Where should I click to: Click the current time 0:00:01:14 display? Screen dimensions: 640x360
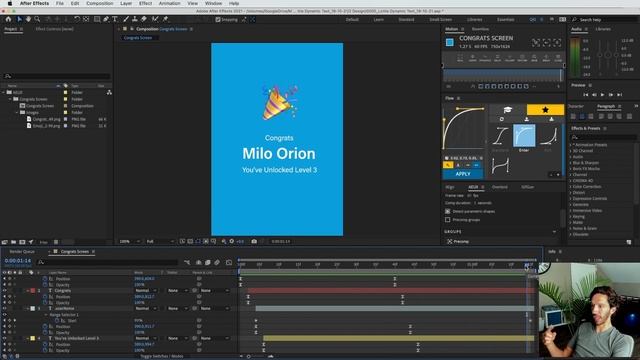pos(18,260)
